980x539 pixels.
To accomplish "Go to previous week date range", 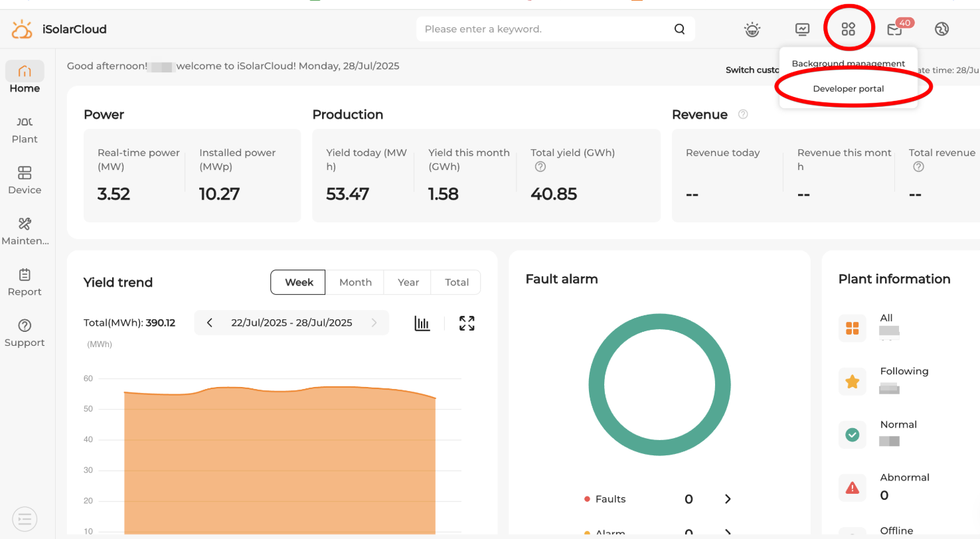I will 210,323.
